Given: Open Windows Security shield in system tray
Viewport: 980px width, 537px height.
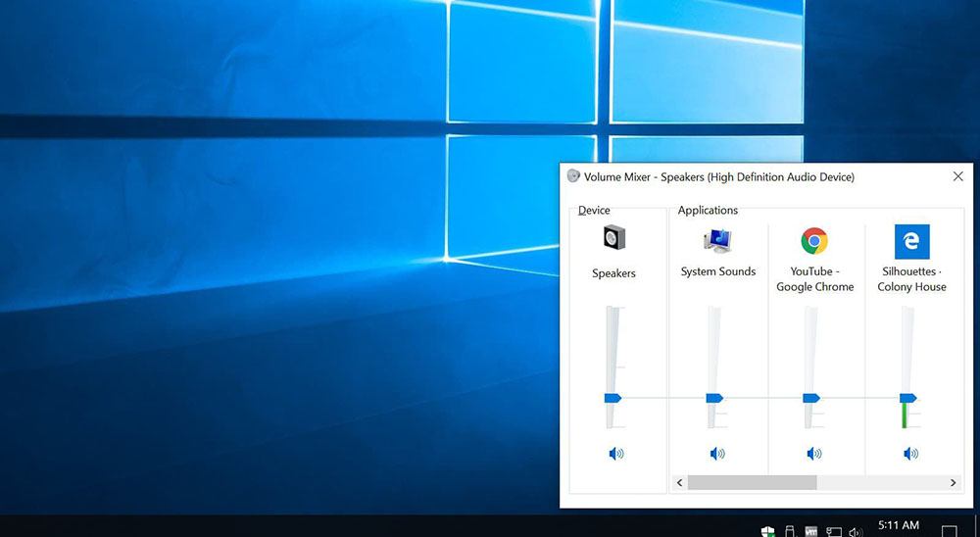Looking at the screenshot, I should click(x=768, y=531).
